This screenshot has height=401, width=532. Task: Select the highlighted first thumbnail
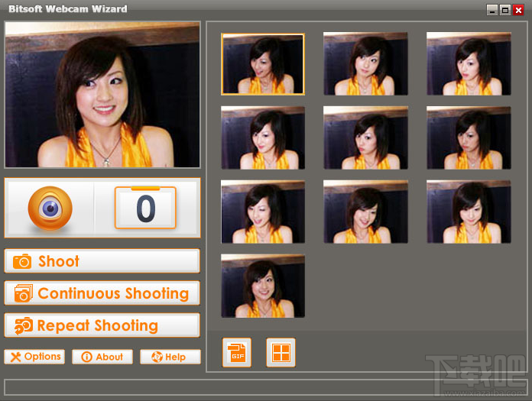(x=263, y=63)
